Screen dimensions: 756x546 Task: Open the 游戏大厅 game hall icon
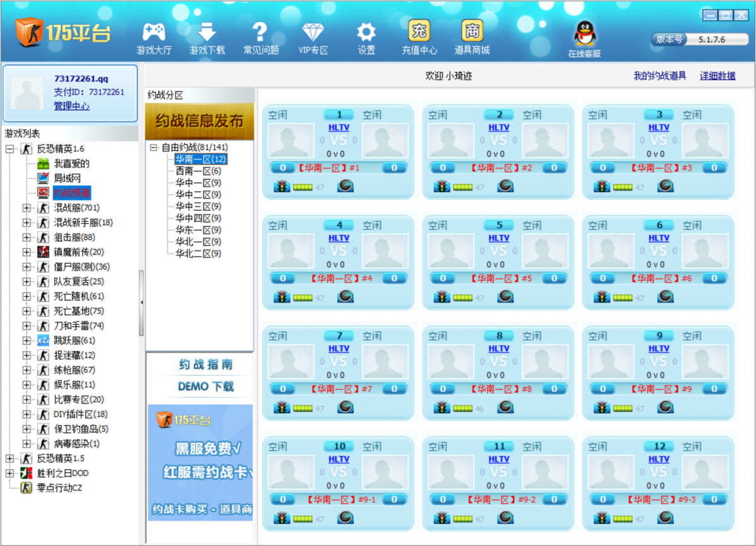[x=154, y=32]
